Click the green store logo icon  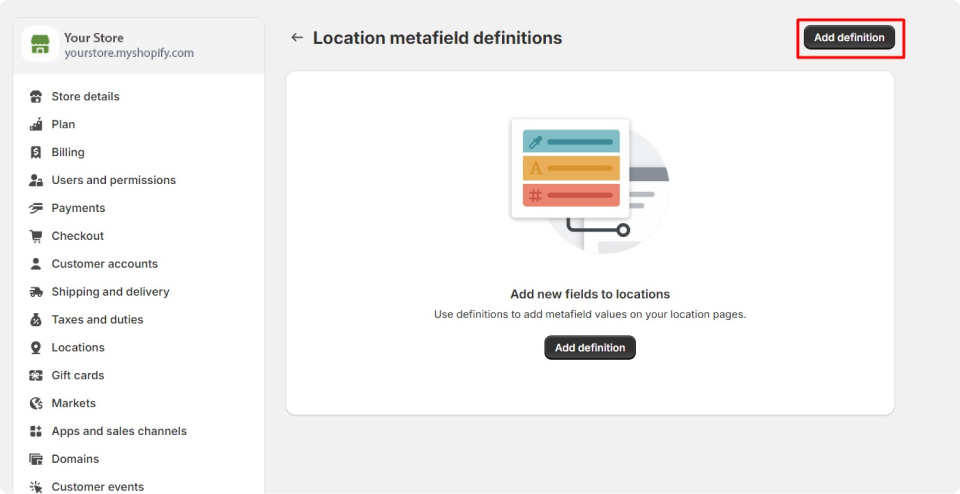40,45
